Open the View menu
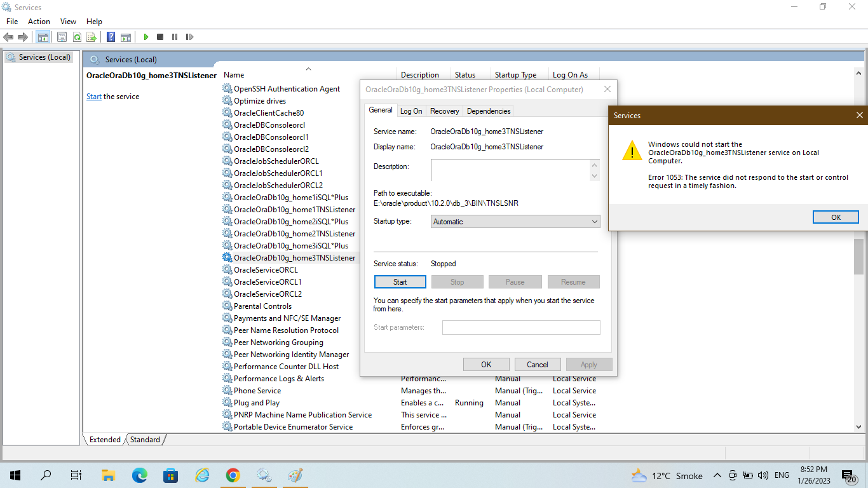This screenshot has width=868, height=488. click(x=68, y=22)
